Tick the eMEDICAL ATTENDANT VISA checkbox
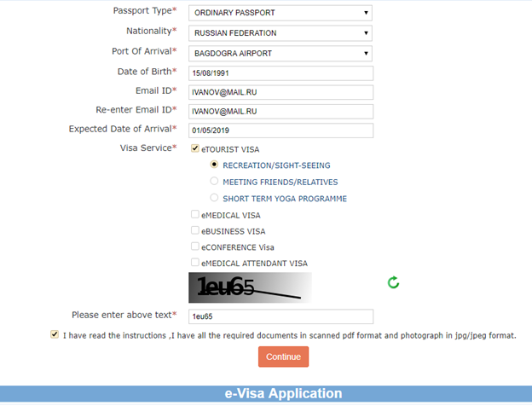The width and height of the screenshot is (532, 406). (195, 263)
